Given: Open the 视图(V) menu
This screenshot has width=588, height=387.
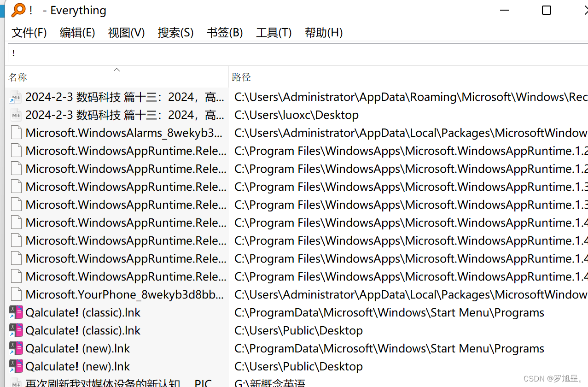Looking at the screenshot, I should (127, 33).
